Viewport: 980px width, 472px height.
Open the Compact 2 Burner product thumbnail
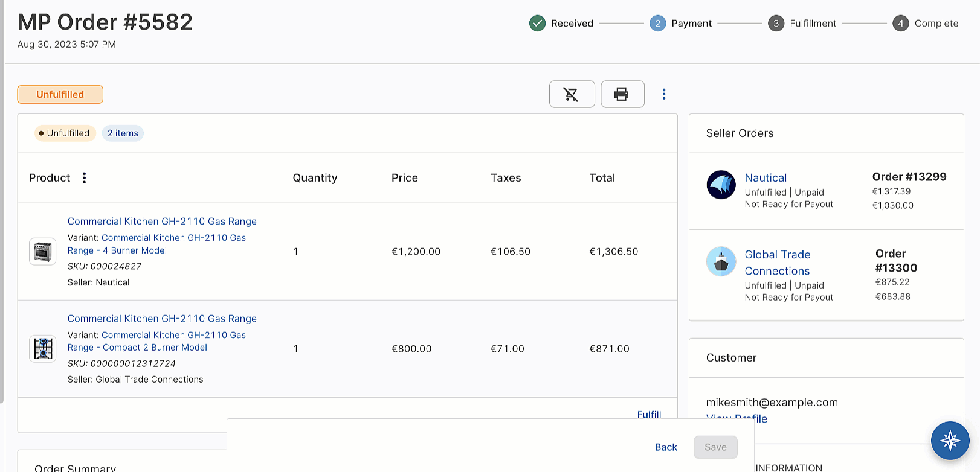point(43,349)
